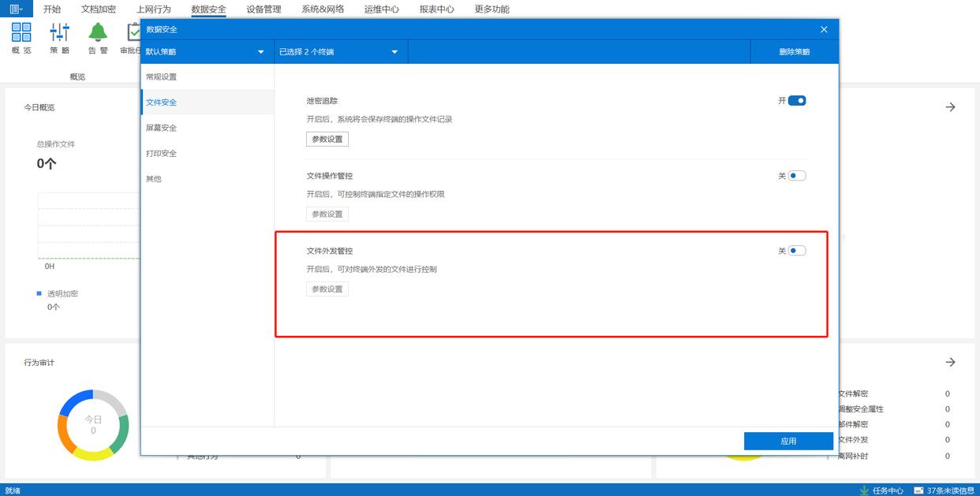The height and width of the screenshot is (496, 980).
Task: Open 参数设置 under 泄密追踪
Action: pos(327,139)
